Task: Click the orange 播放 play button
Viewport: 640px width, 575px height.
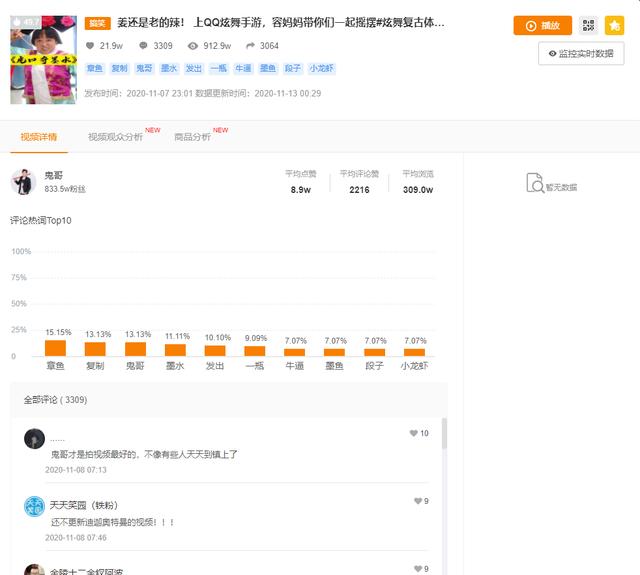Action: [542, 26]
